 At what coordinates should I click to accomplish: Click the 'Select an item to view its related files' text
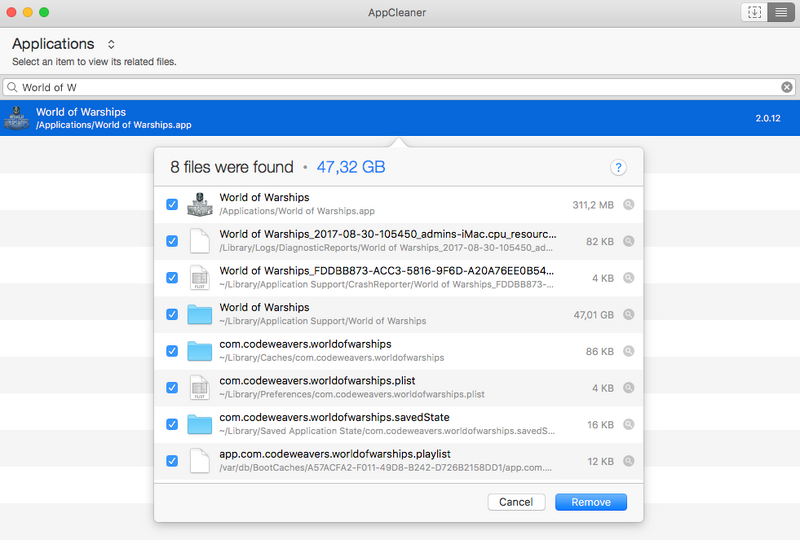[94, 62]
